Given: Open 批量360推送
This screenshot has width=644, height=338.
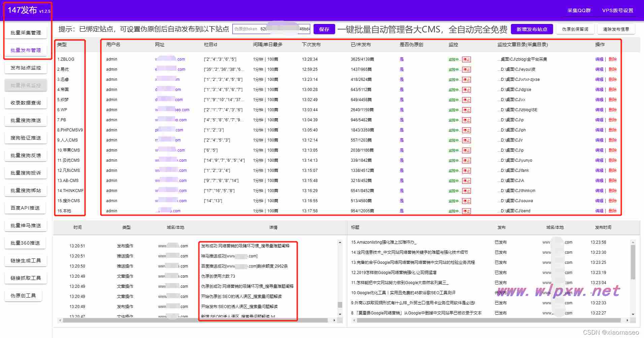Looking at the screenshot, I should [25, 243].
